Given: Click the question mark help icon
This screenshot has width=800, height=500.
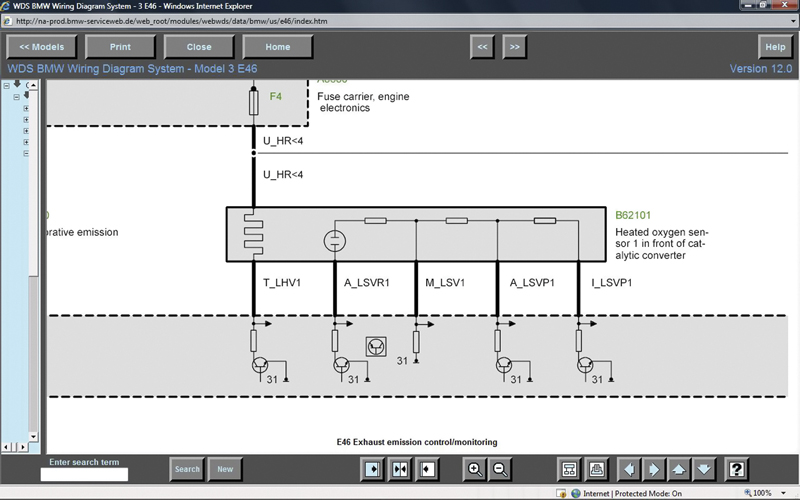Looking at the screenshot, I should [x=737, y=469].
